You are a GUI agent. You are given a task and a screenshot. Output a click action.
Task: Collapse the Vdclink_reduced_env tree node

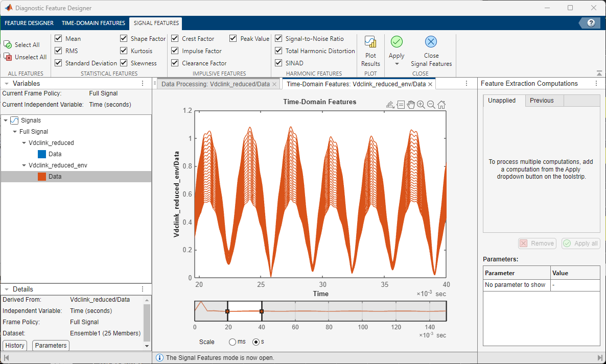pyautogui.click(x=23, y=165)
